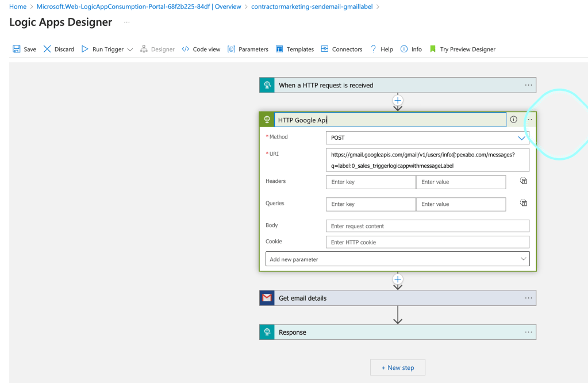Insert a step after HTTP Google Api
This screenshot has width=588, height=383.
(398, 279)
